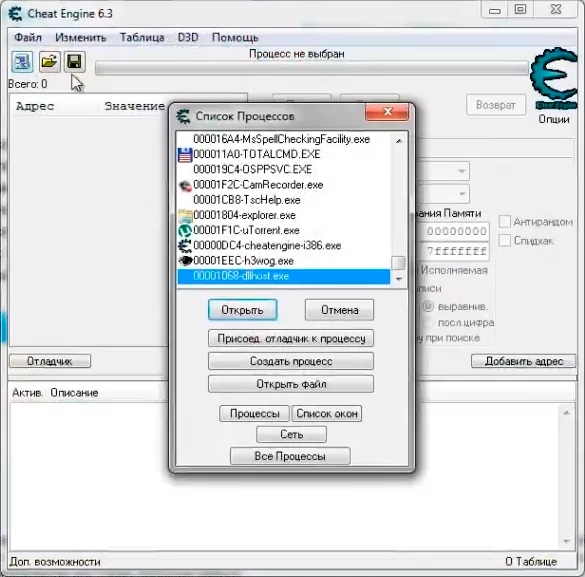Close the Список Процессов dialog

[387, 112]
